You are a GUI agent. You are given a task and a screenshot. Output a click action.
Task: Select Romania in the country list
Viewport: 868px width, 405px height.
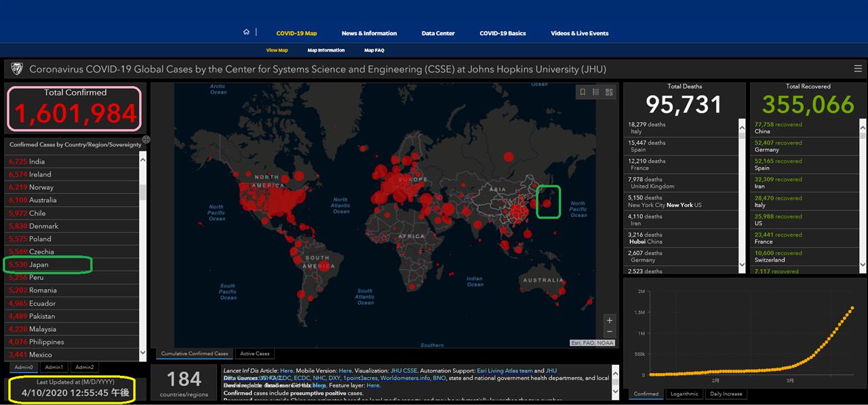72,290
